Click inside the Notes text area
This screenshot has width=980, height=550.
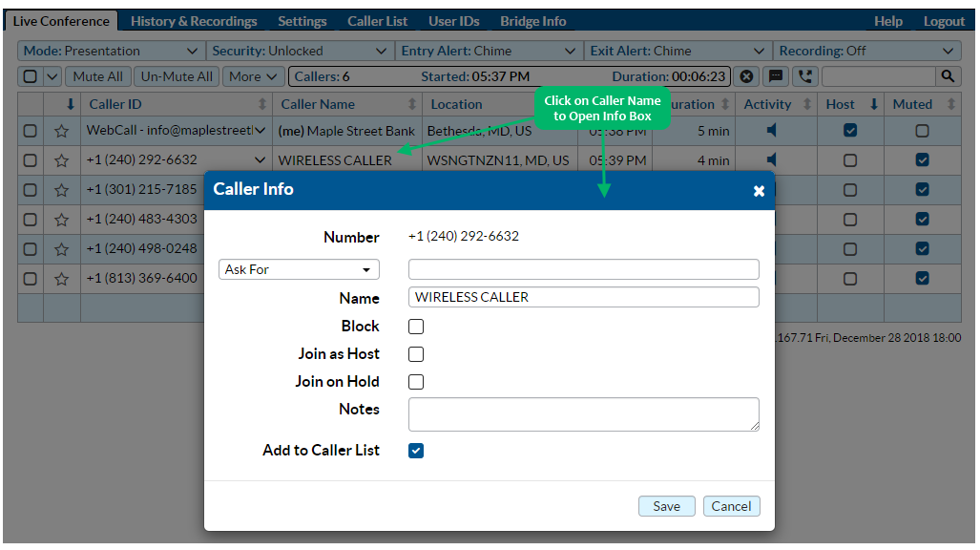coord(582,415)
